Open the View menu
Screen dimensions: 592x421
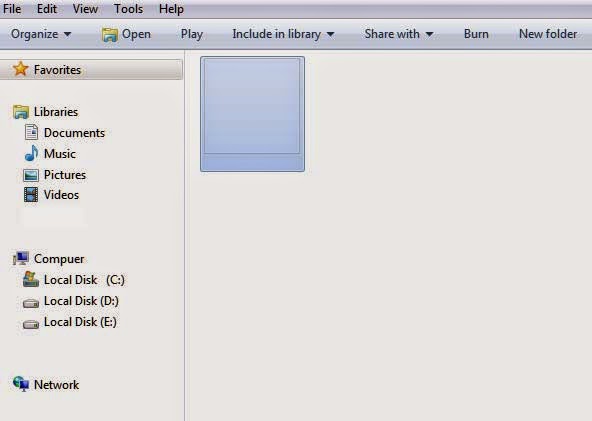(85, 9)
